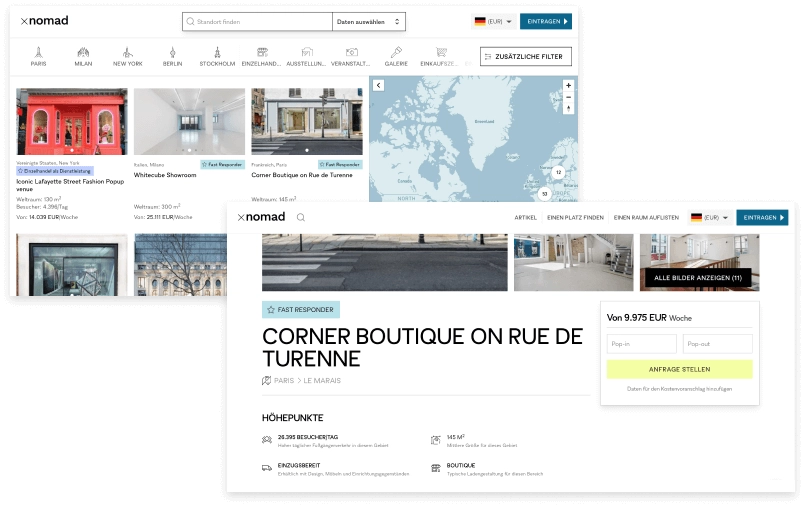Open currency dropdown in the detail window
The height and width of the screenshot is (506, 805).
coord(710,218)
